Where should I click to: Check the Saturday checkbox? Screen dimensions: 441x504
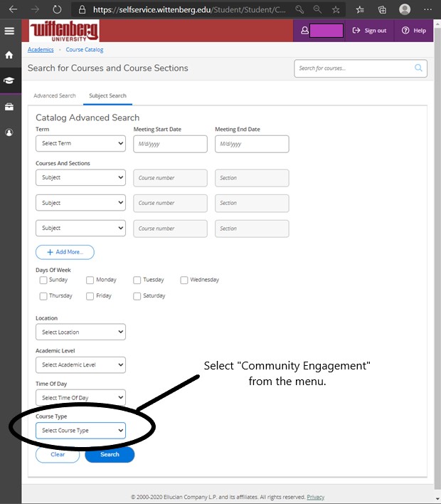click(x=137, y=296)
